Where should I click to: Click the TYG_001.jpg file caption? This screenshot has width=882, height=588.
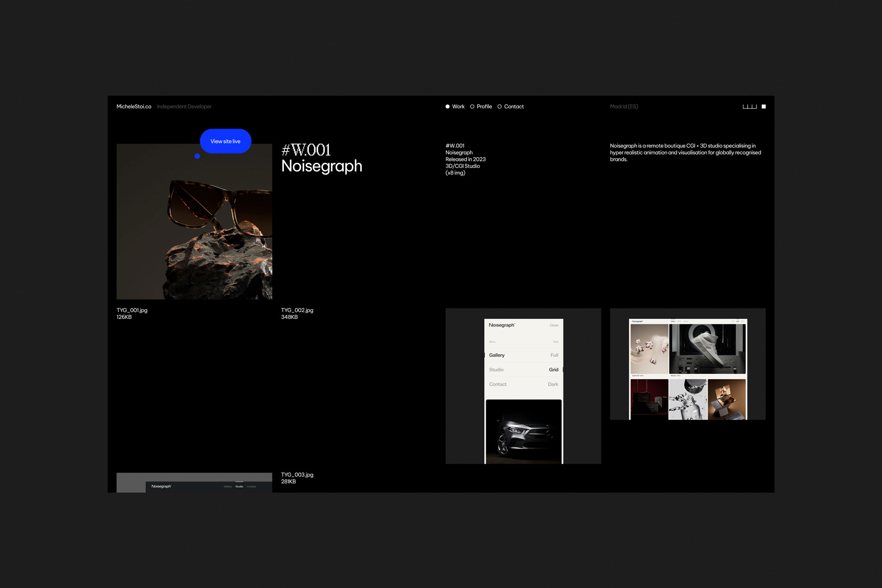tap(132, 310)
